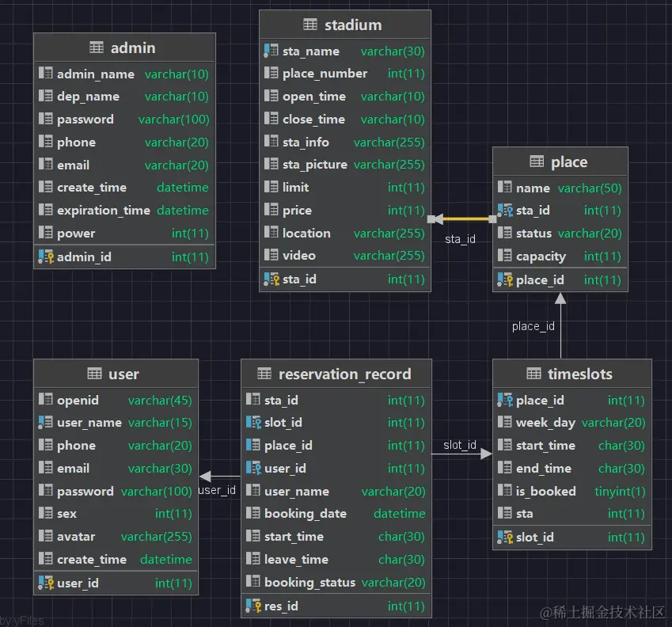
Task: Click foreign key icon of place_id in timeslots
Action: click(505, 400)
